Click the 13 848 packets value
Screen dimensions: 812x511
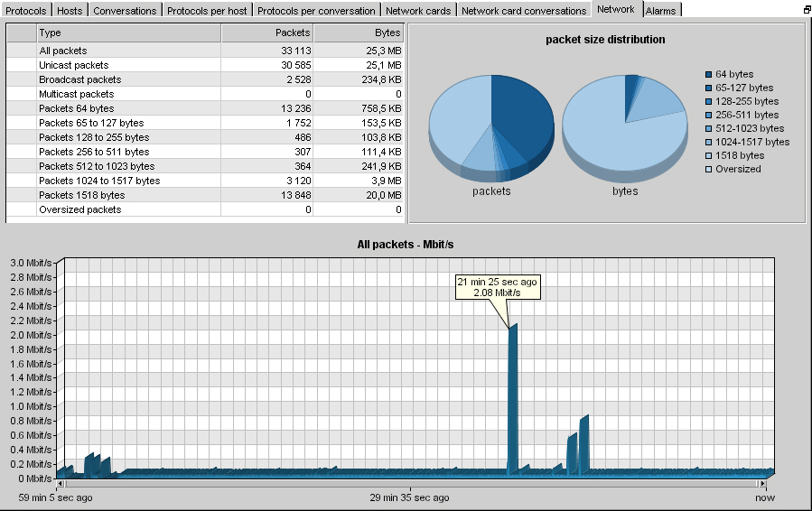click(x=296, y=196)
